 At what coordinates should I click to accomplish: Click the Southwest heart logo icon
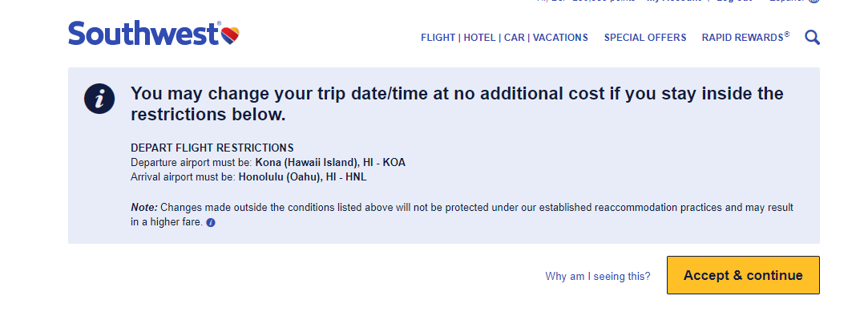click(230, 35)
